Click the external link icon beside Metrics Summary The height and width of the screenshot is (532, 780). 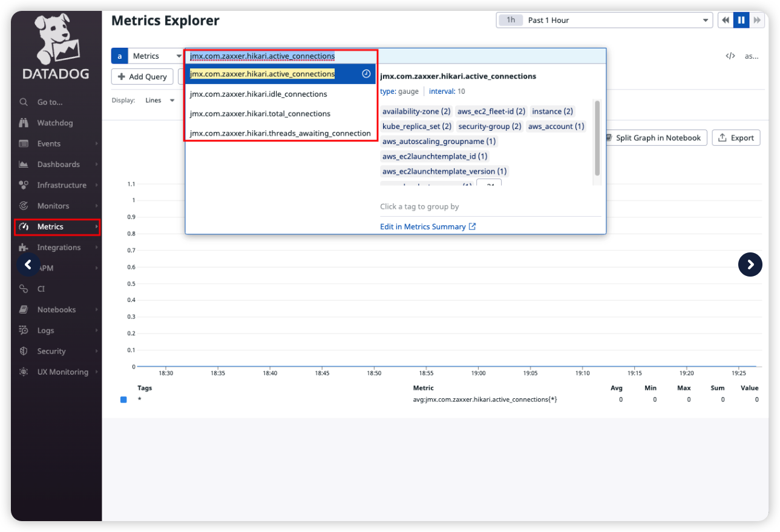(x=473, y=226)
